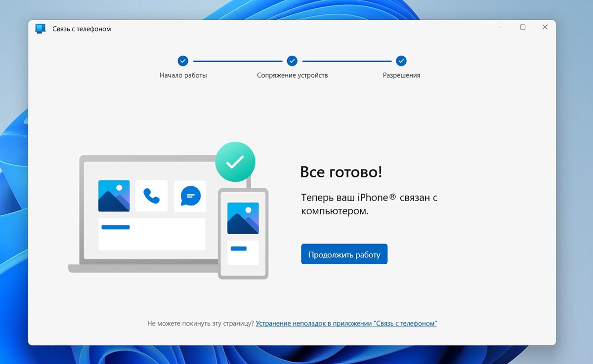This screenshot has width=593, height=364.
Task: Select the "Разрешения" step checkmark
Action: click(401, 61)
